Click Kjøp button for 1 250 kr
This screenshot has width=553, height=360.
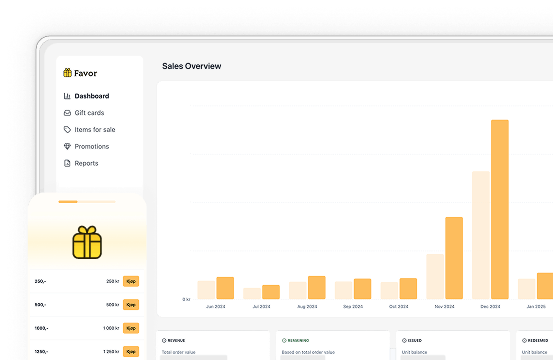(x=131, y=352)
